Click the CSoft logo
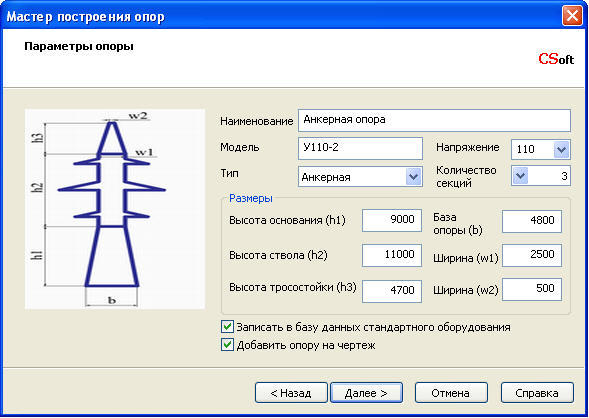This screenshot has width=589, height=418. pos(556,59)
